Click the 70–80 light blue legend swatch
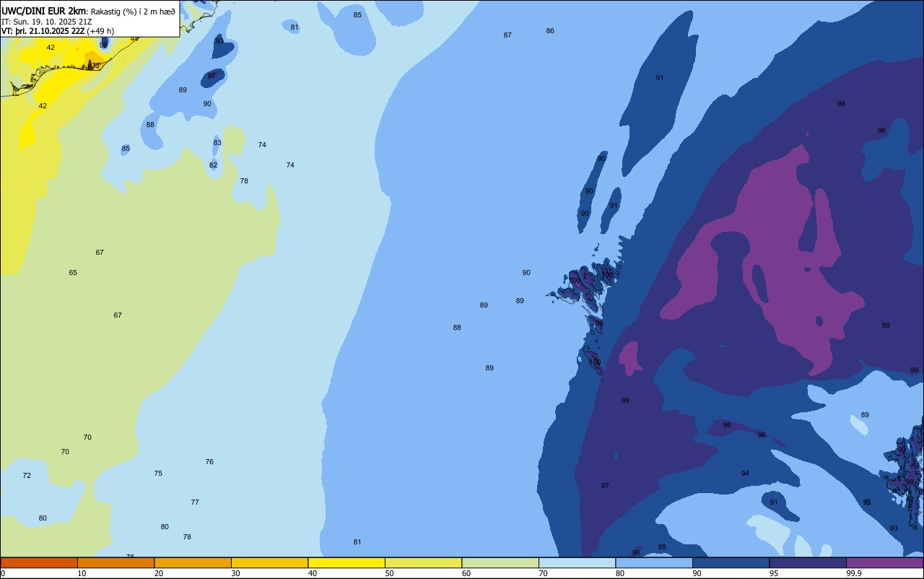The image size is (924, 579). coord(577,562)
